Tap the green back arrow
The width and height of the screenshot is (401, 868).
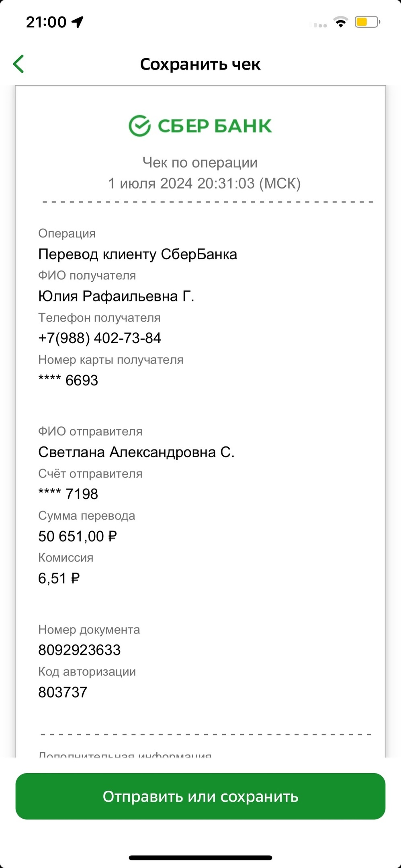pyautogui.click(x=18, y=64)
